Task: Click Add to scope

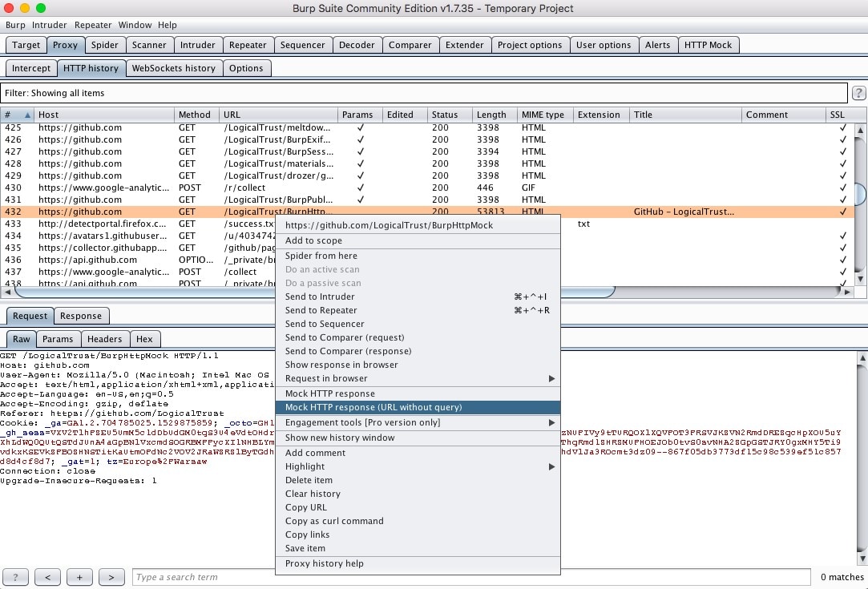Action: pyautogui.click(x=313, y=240)
